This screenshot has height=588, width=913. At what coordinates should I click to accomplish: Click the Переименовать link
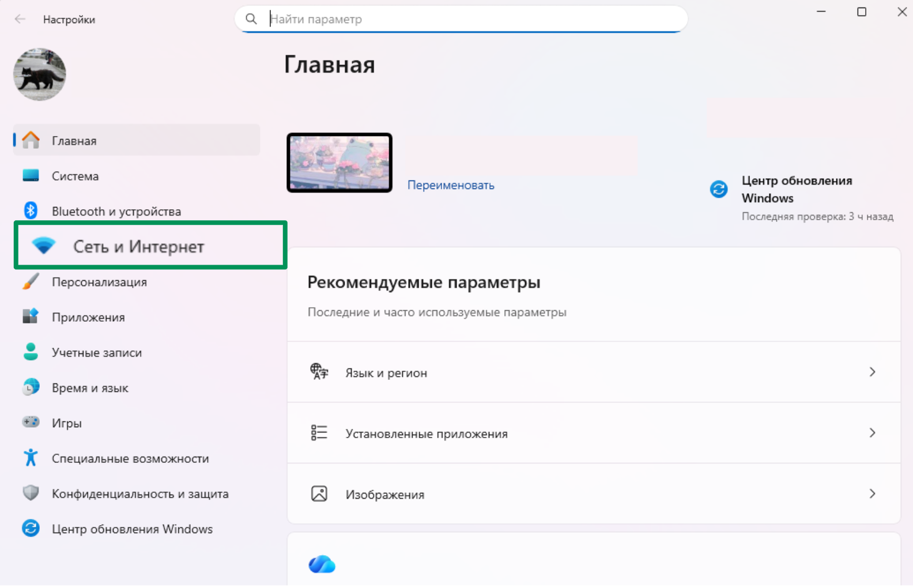click(451, 185)
